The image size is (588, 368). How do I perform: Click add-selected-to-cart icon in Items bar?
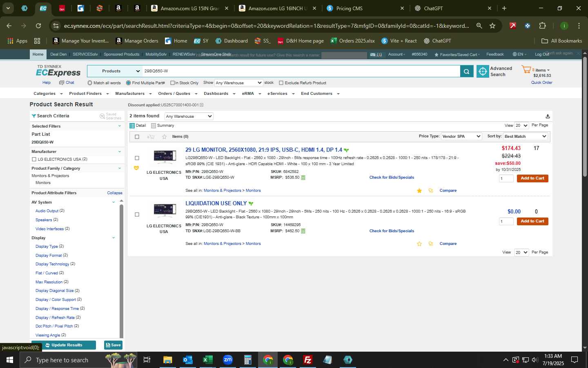click(151, 137)
